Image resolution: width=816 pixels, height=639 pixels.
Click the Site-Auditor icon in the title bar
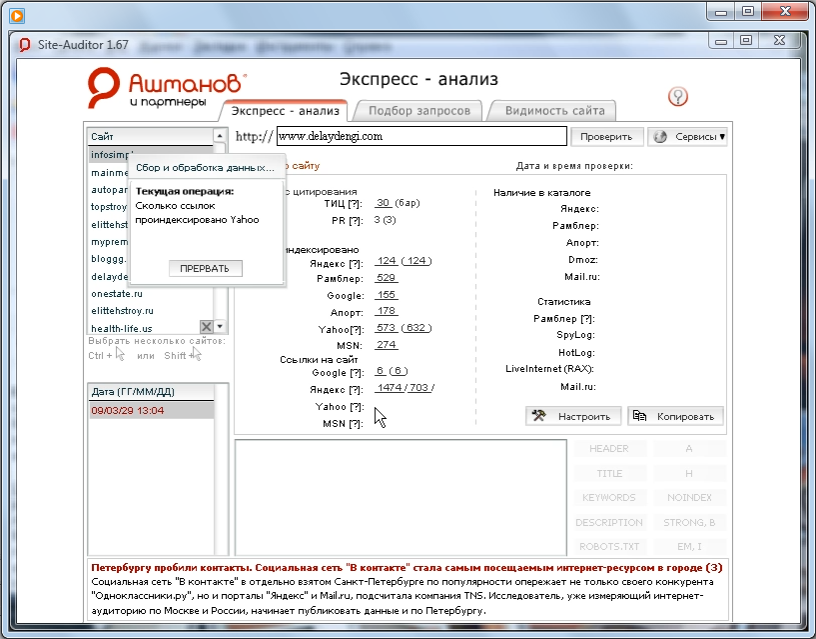(24, 45)
